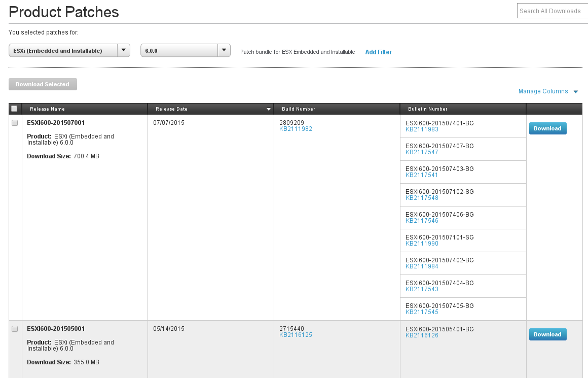
Task: Open the KB2117547 bulletin link
Action: point(422,152)
